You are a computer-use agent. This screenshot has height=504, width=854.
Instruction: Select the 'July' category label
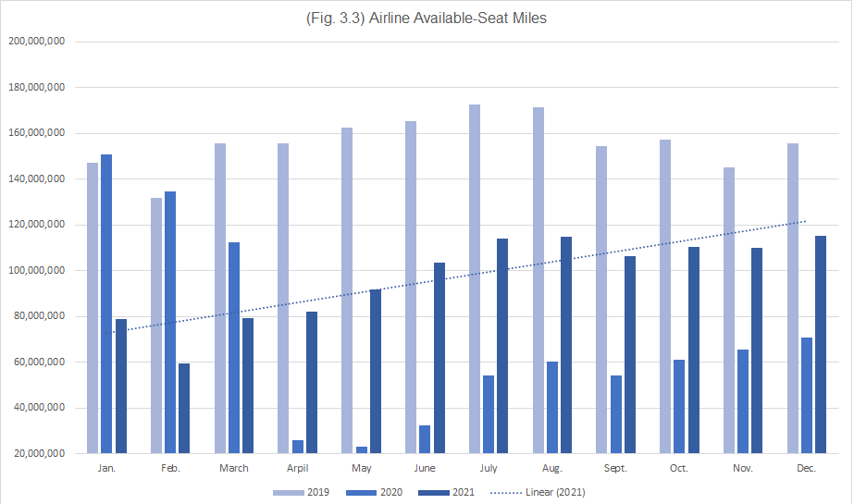click(489, 468)
